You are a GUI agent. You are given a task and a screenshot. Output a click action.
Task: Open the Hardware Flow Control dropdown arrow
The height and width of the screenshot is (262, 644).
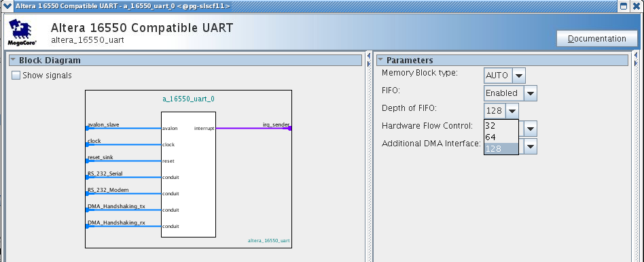(531, 129)
